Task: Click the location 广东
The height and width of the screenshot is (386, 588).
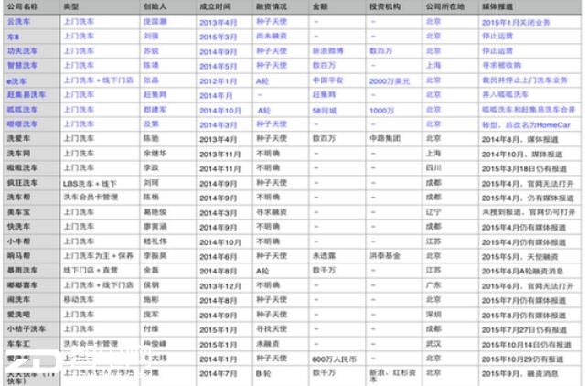Action: [433, 285]
